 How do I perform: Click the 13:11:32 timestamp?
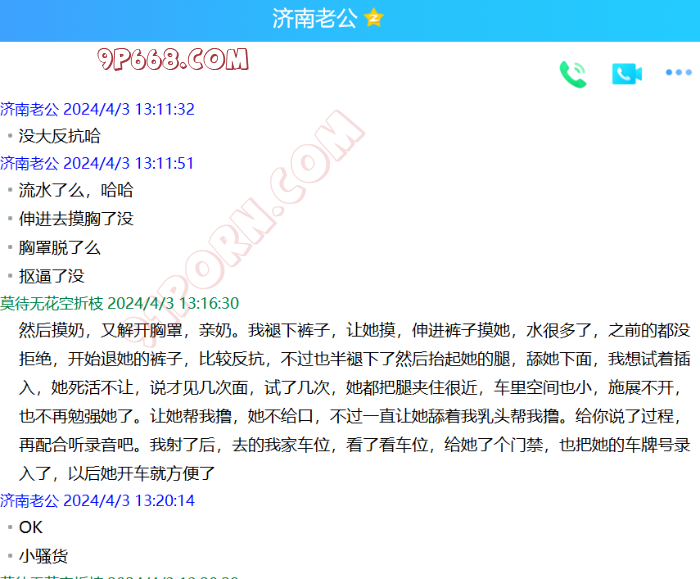point(129,109)
